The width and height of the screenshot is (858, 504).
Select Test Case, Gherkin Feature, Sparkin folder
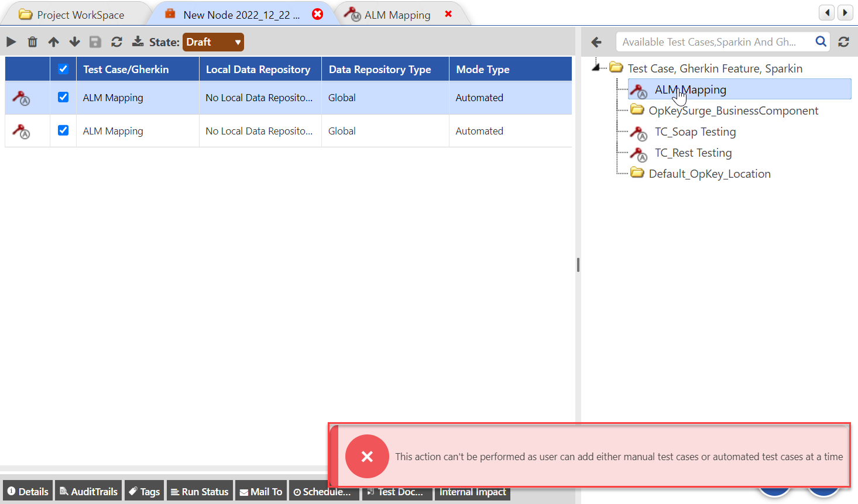point(715,68)
